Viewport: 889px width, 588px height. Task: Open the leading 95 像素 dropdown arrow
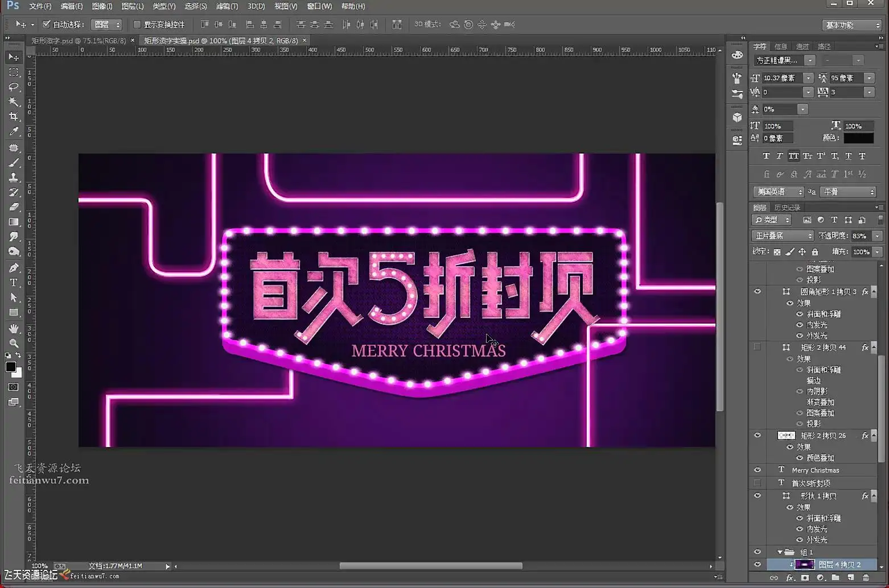[x=869, y=78]
